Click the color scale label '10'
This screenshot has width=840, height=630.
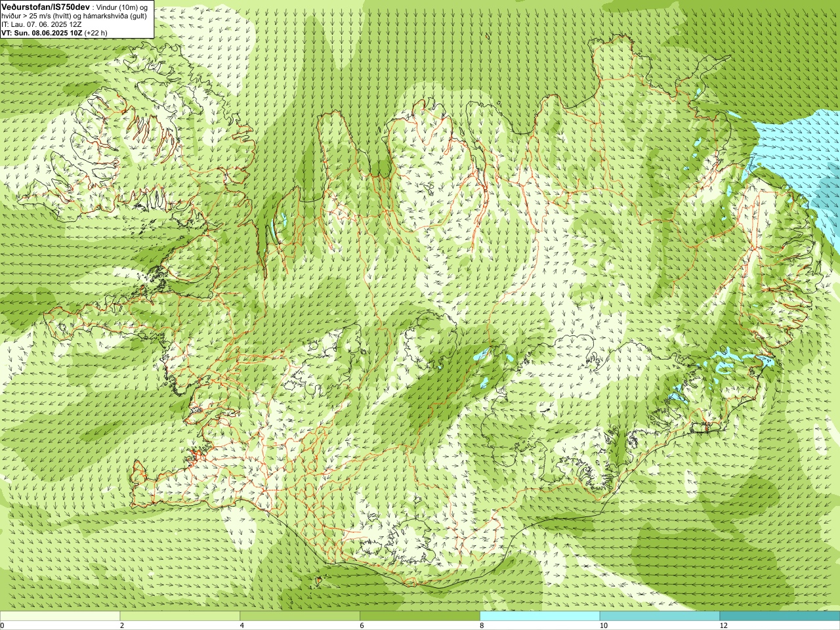[604, 625]
